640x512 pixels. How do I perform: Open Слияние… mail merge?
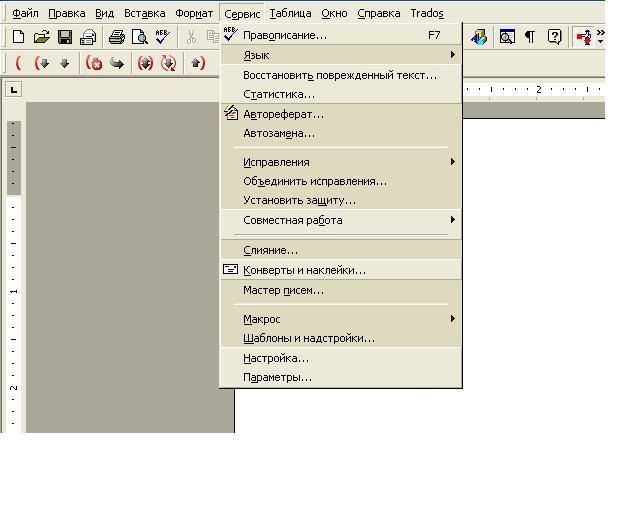pyautogui.click(x=341, y=250)
